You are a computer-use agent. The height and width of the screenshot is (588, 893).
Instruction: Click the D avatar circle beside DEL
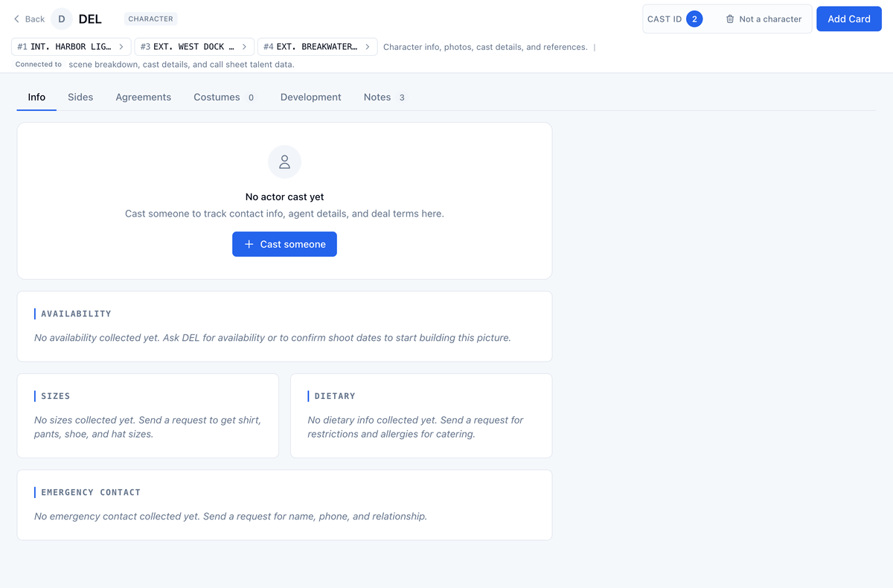62,19
